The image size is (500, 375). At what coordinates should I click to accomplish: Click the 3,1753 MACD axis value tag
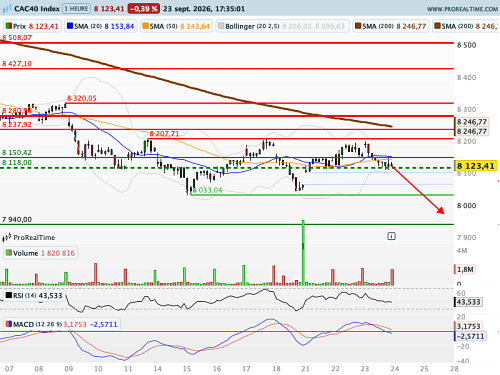click(468, 326)
